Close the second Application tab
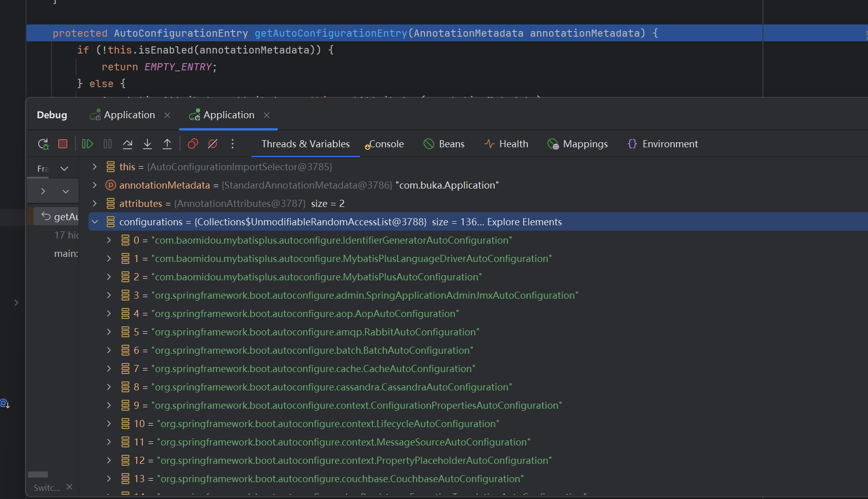 266,115
